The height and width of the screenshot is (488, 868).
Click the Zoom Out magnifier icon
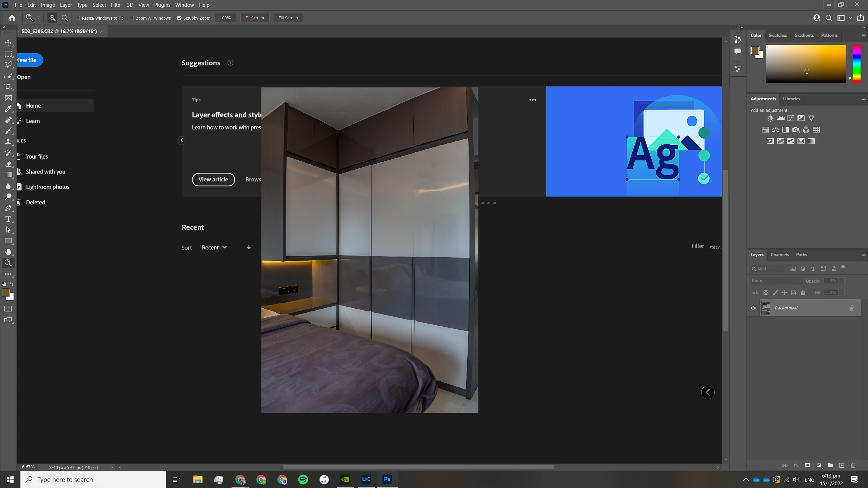65,18
